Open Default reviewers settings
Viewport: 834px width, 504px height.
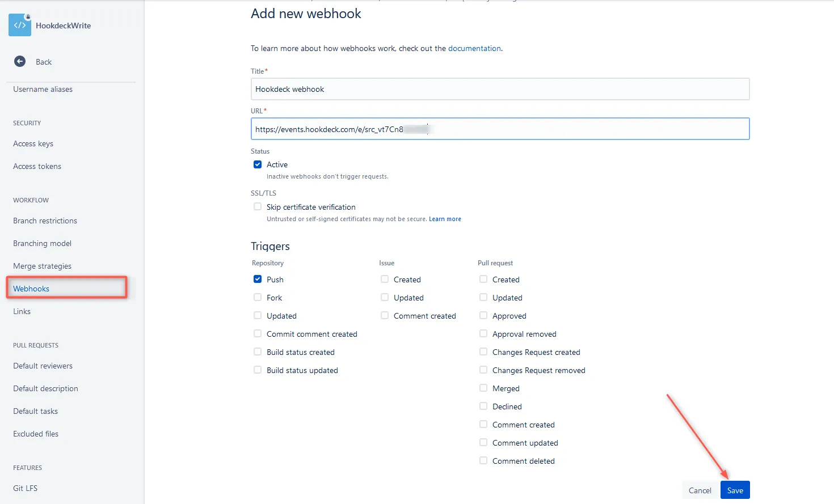coord(43,366)
